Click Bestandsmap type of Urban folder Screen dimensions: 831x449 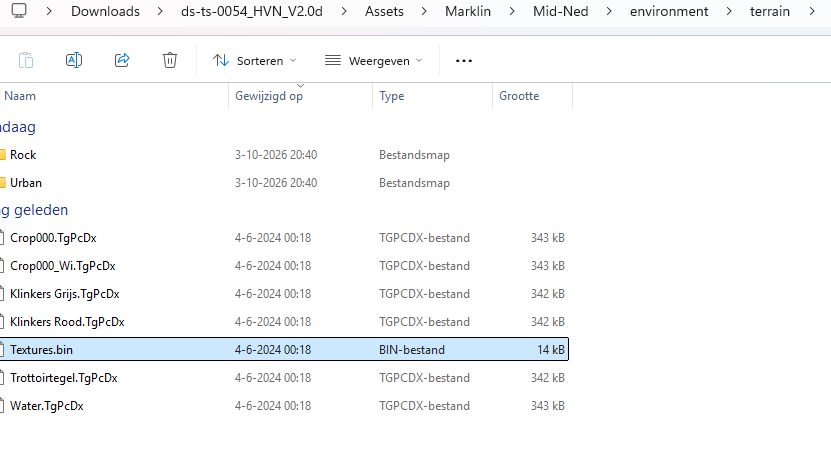coord(414,183)
